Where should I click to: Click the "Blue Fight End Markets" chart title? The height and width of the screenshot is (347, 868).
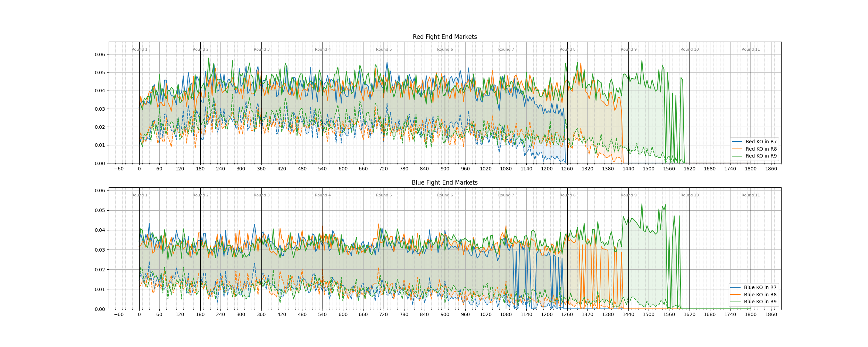coord(444,183)
